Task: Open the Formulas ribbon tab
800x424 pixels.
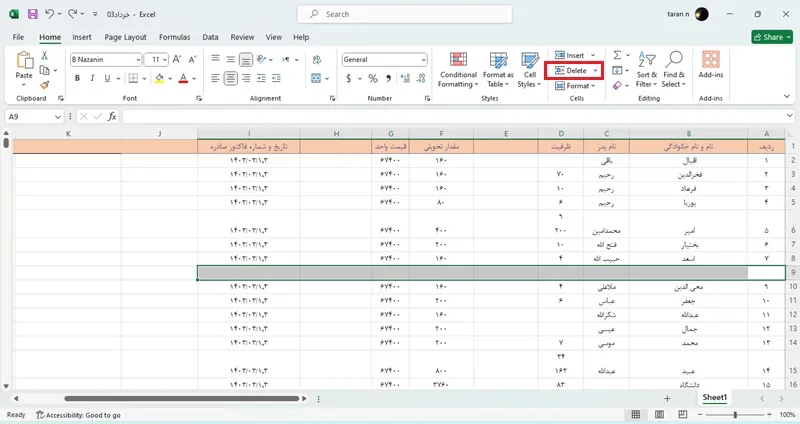Action: [174, 37]
